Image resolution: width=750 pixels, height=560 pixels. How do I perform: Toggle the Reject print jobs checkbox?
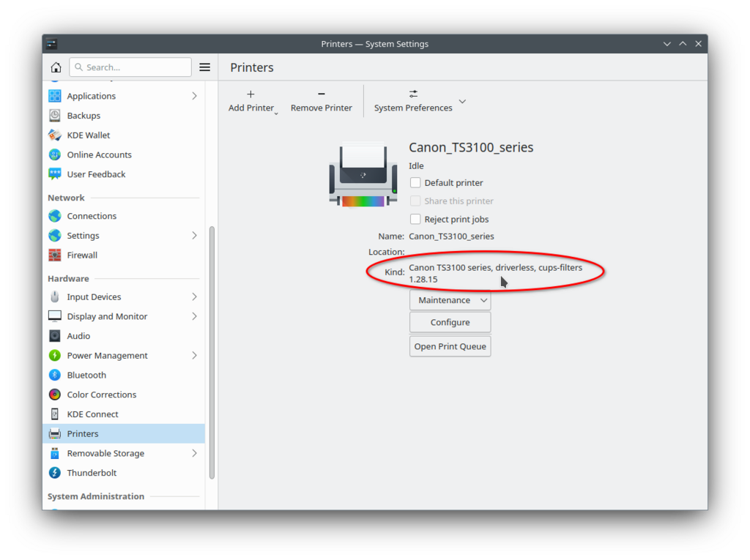(x=415, y=220)
